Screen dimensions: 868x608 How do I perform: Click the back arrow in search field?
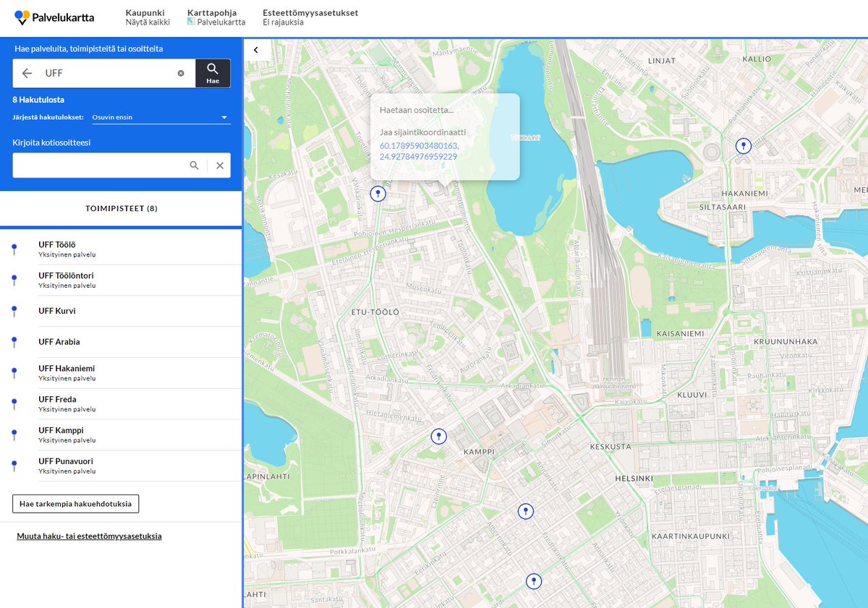coord(27,73)
